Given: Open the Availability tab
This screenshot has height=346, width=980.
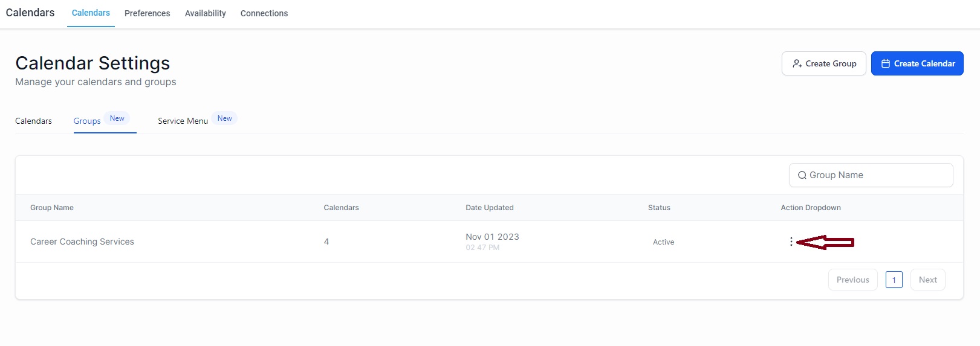Looking at the screenshot, I should (205, 13).
